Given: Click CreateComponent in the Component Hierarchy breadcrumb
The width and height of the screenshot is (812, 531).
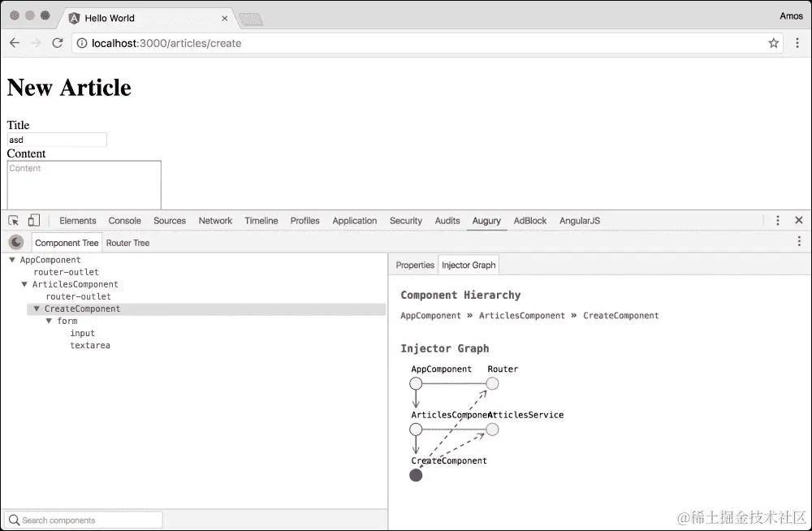Looking at the screenshot, I should pyautogui.click(x=621, y=316).
